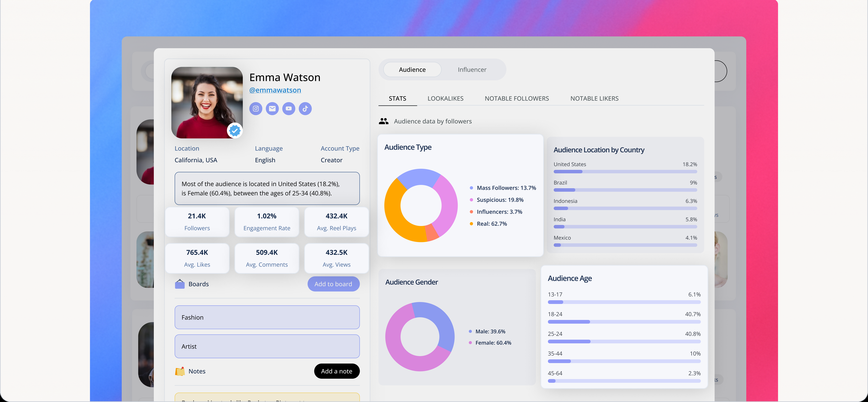This screenshot has width=868, height=402.
Task: Click the 35-44 age bar
Action: 624,361
